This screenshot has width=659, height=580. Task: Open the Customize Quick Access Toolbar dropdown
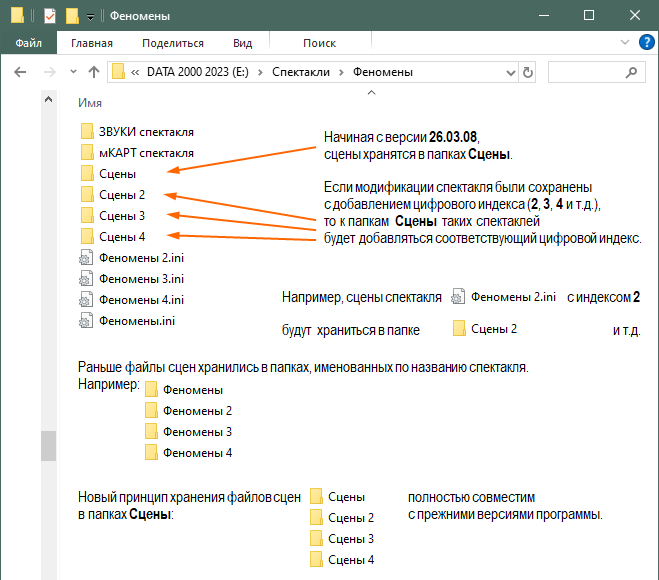coord(90,17)
